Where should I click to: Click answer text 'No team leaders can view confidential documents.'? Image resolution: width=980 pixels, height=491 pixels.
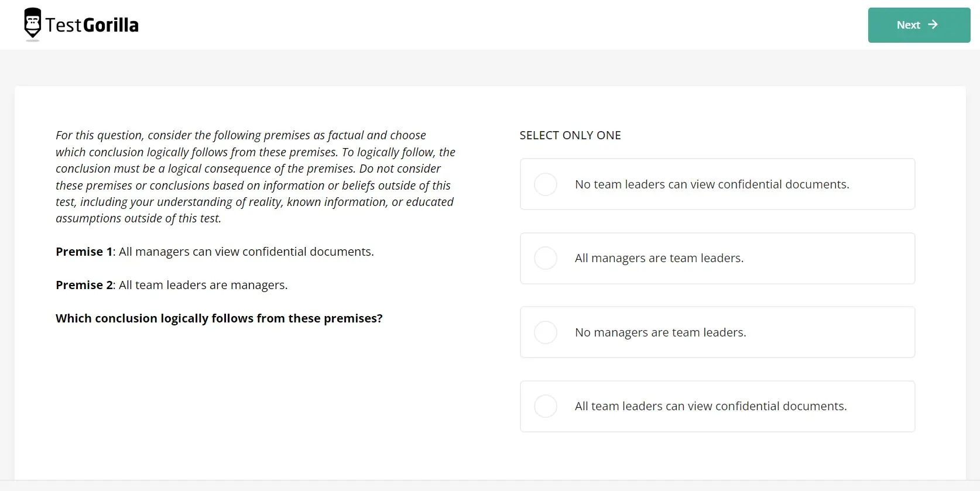[x=711, y=184]
